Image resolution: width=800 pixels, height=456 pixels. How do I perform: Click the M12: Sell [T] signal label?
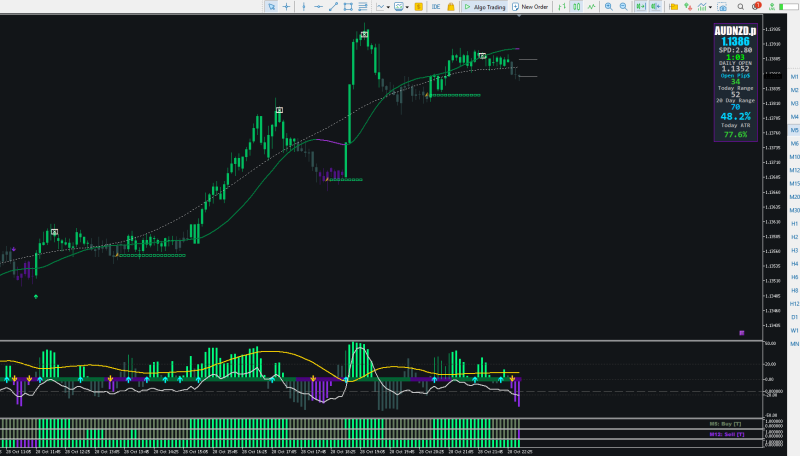(x=727, y=435)
